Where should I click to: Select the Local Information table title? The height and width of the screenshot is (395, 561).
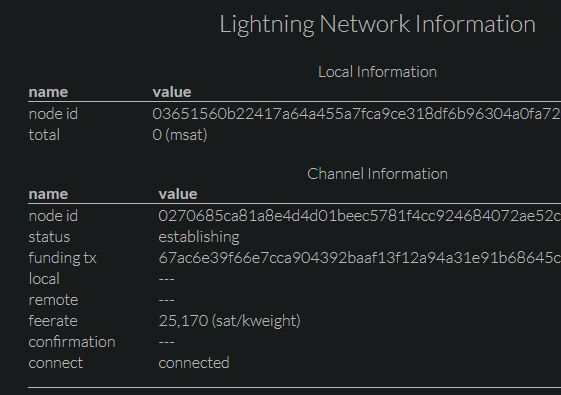pos(377,72)
